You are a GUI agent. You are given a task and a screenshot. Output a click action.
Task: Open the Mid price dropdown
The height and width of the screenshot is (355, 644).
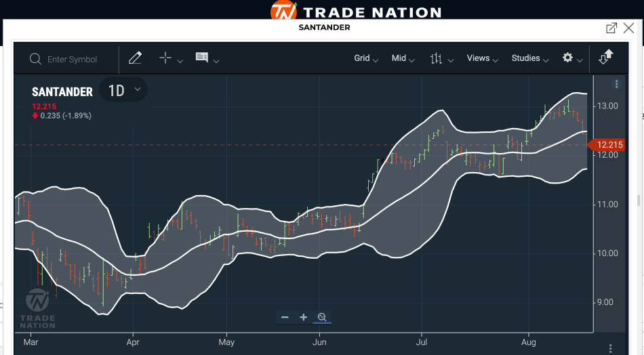(403, 58)
